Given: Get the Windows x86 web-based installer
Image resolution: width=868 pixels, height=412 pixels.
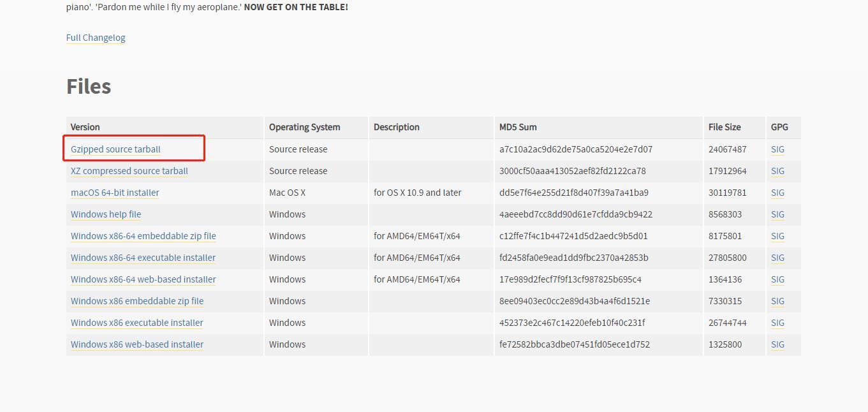Looking at the screenshot, I should [x=137, y=344].
